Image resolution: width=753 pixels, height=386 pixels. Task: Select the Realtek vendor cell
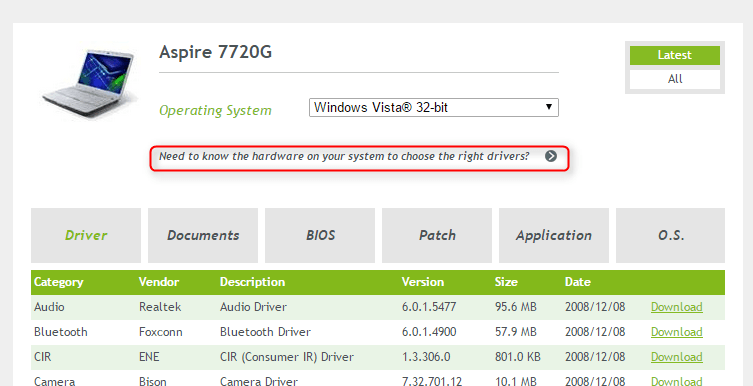point(160,307)
